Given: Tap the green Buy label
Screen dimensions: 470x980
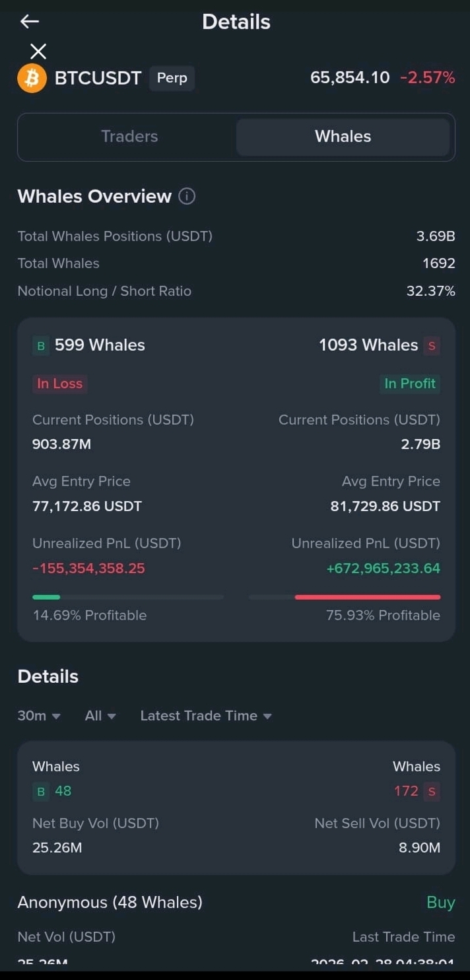Looking at the screenshot, I should [440, 902].
